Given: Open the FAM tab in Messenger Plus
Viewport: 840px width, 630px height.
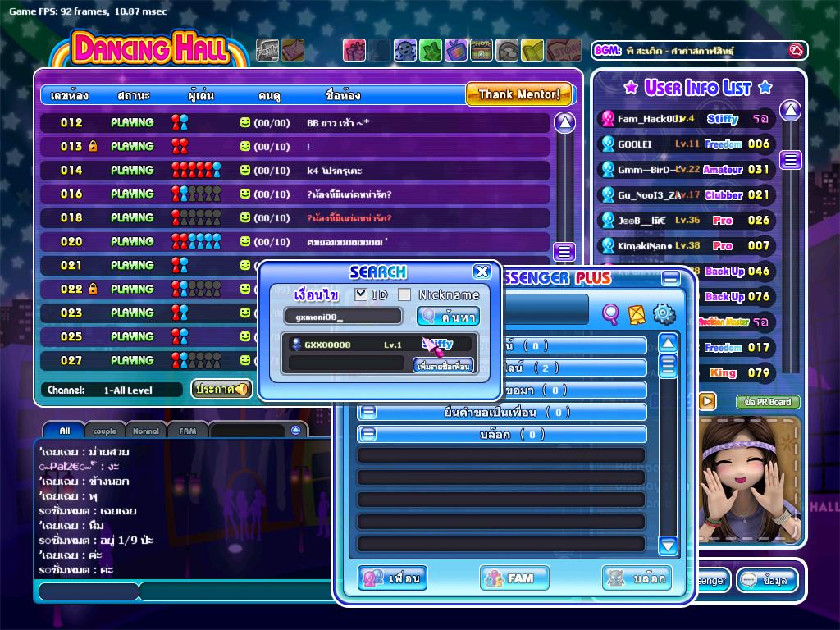Looking at the screenshot, I should pos(515,578).
